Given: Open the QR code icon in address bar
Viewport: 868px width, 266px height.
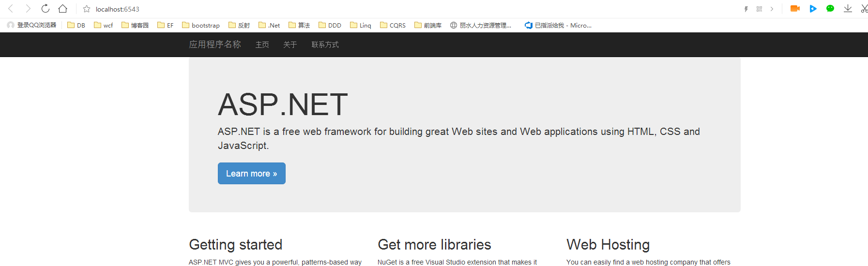Looking at the screenshot, I should [759, 9].
